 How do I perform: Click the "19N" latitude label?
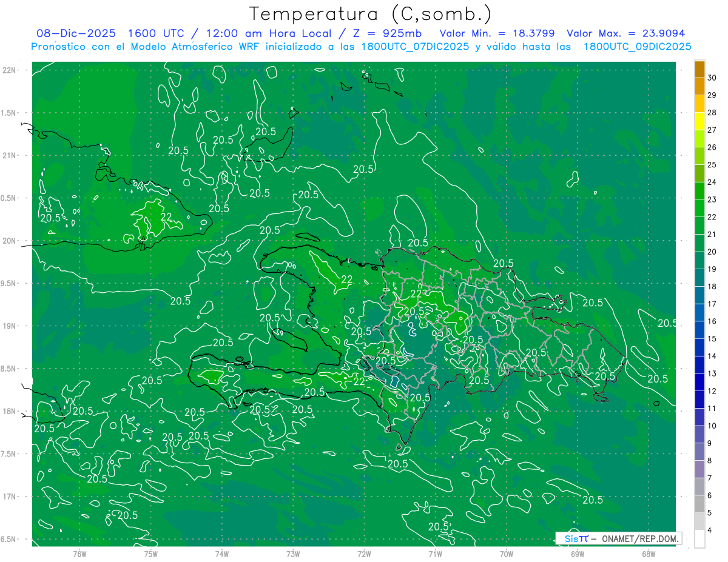pos(9,326)
